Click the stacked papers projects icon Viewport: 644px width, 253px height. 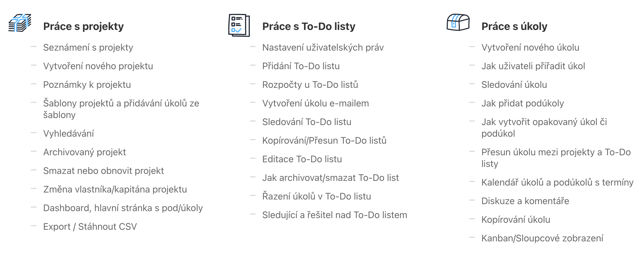20,23
